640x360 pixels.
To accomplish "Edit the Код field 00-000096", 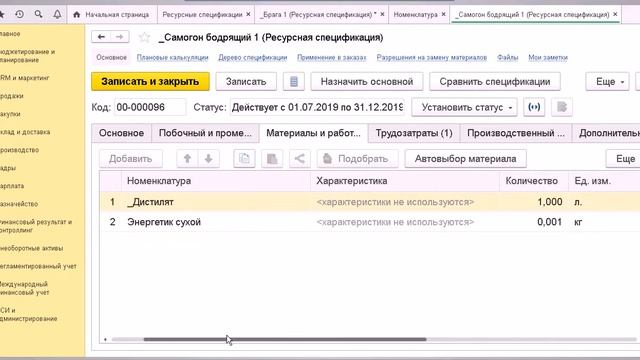I will tap(150, 107).
